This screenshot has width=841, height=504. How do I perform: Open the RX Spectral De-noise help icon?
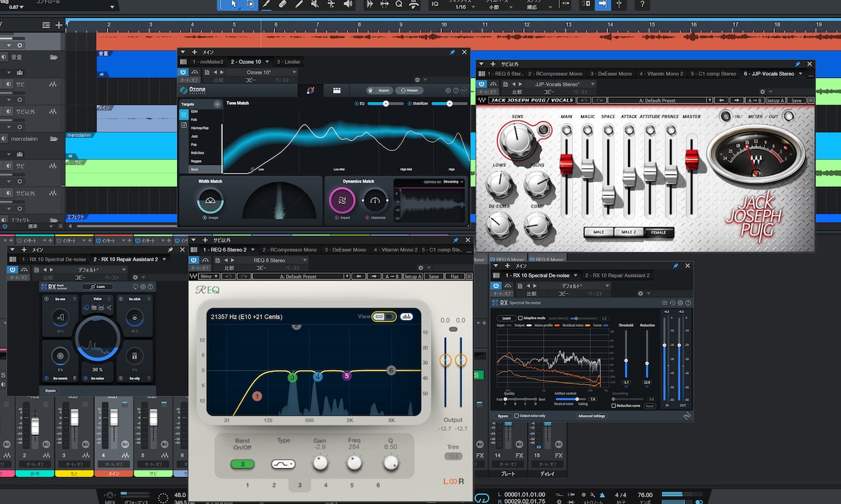(688, 303)
